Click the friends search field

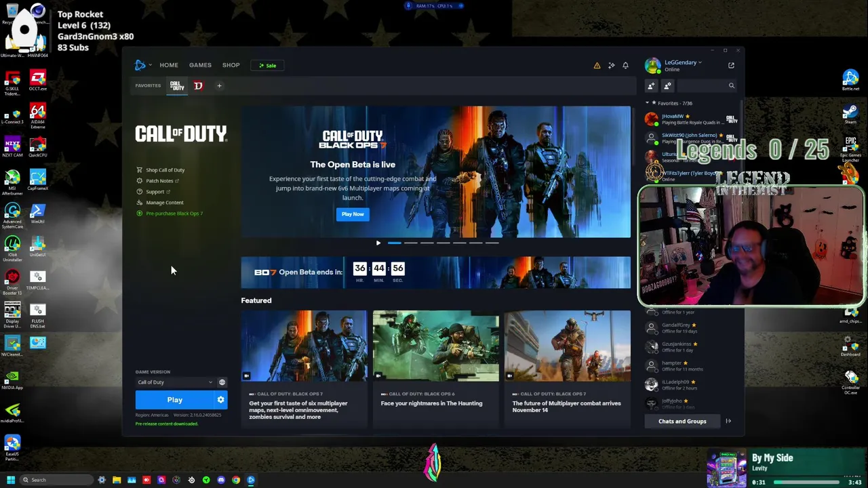point(705,85)
